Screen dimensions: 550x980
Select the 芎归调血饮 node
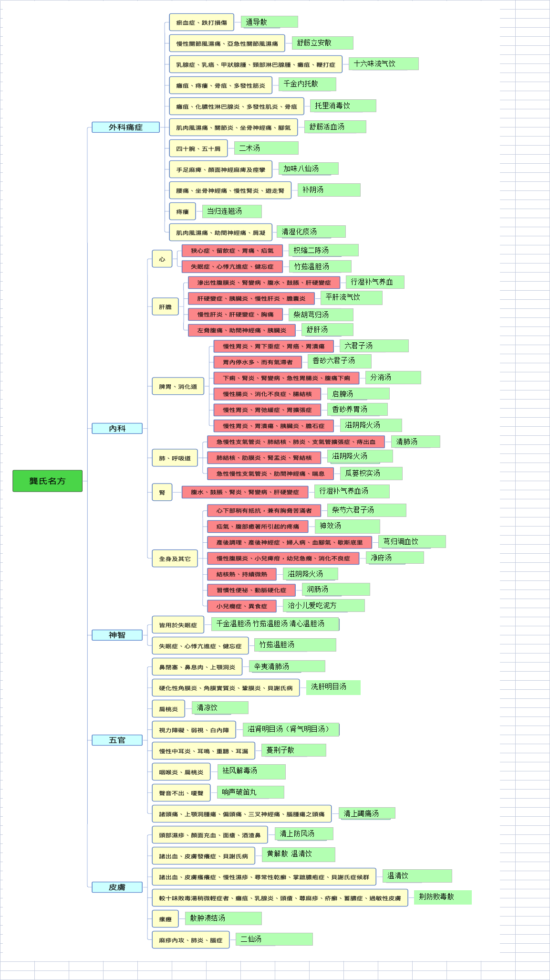[x=412, y=542]
